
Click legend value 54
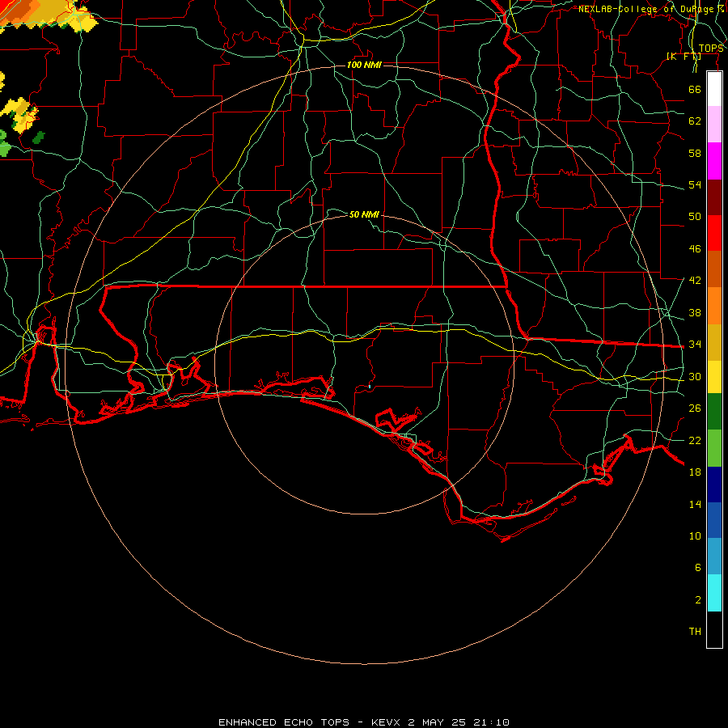point(695,184)
